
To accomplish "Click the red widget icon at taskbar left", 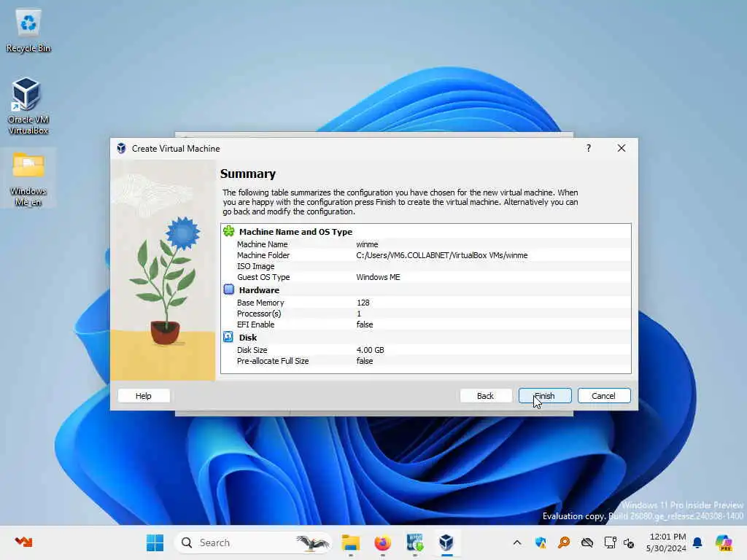I will (23, 542).
